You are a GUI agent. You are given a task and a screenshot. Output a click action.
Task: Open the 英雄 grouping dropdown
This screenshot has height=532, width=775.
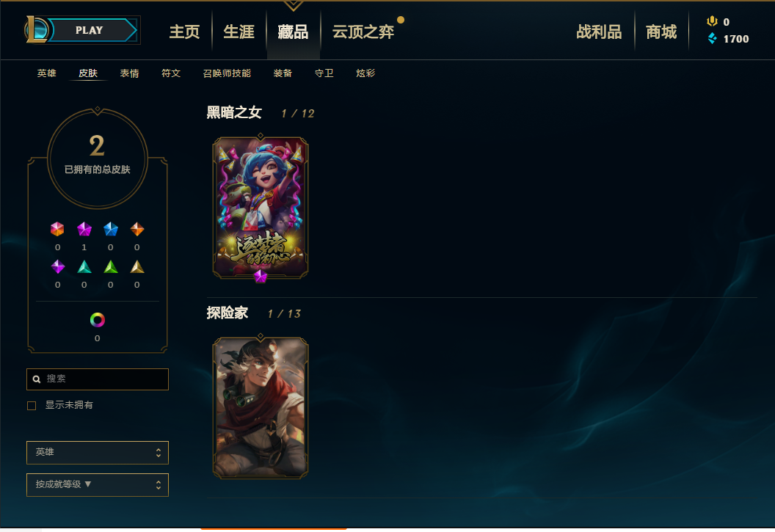coord(98,453)
